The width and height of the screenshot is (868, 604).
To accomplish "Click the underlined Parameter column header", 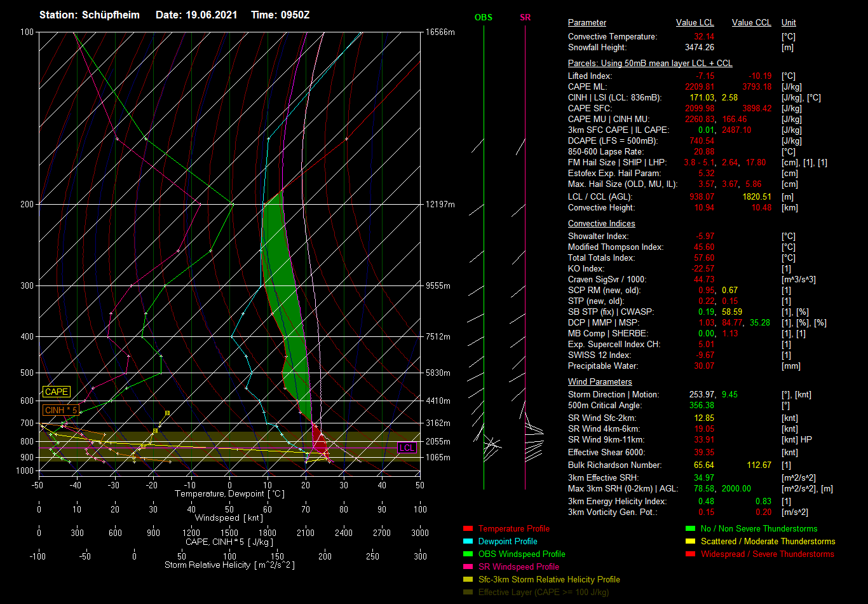I will pos(587,23).
